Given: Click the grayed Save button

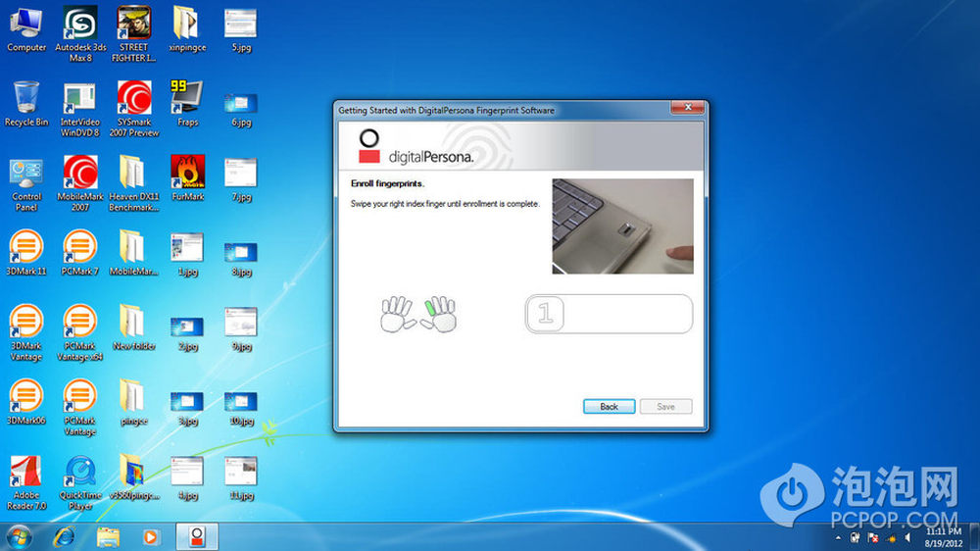Looking at the screenshot, I should pyautogui.click(x=665, y=407).
